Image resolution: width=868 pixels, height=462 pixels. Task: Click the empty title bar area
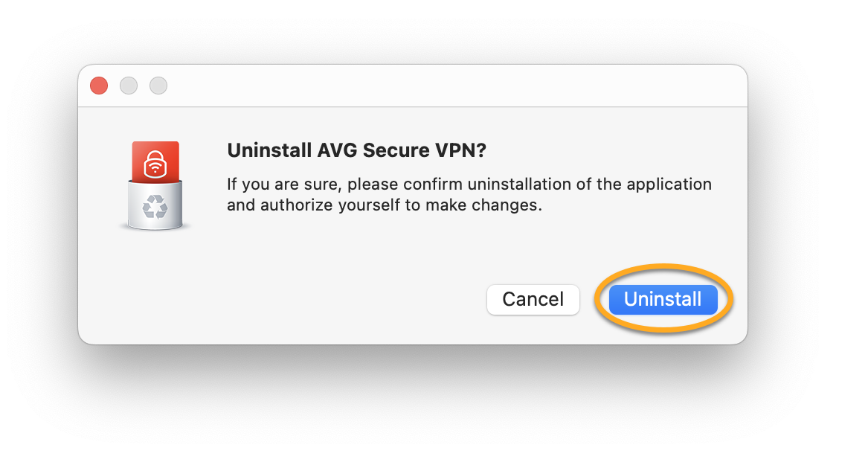[x=446, y=86]
